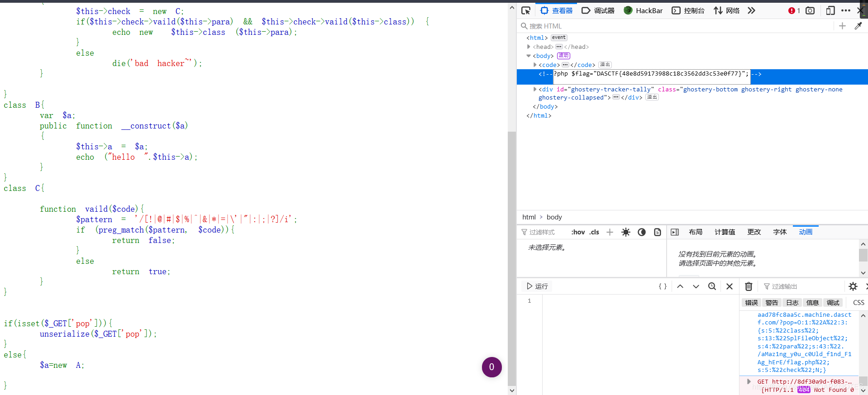
Task: Toggle the .cls classes panel
Action: (x=594, y=232)
